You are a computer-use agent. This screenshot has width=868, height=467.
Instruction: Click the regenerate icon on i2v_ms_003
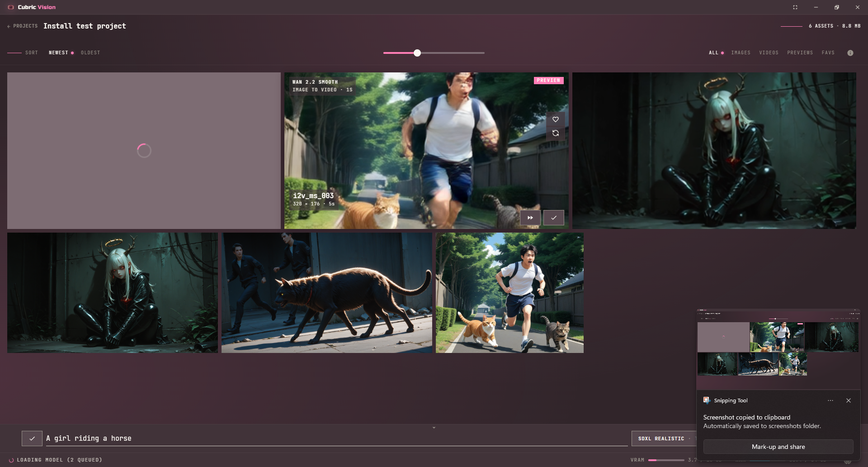[x=556, y=133]
